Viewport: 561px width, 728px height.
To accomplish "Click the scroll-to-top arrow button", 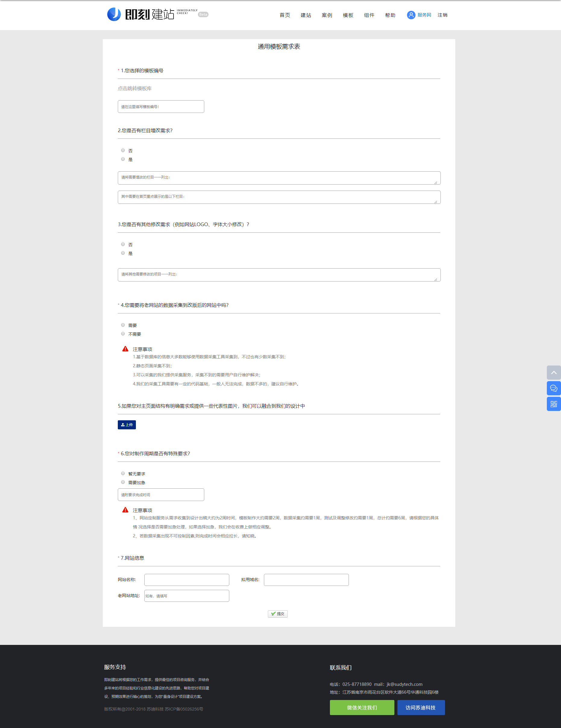I will tap(553, 372).
